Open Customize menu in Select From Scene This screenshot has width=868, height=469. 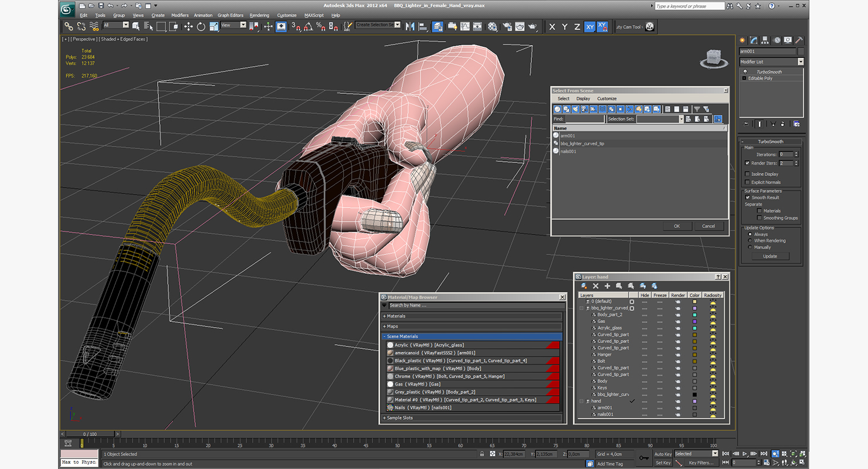[607, 98]
